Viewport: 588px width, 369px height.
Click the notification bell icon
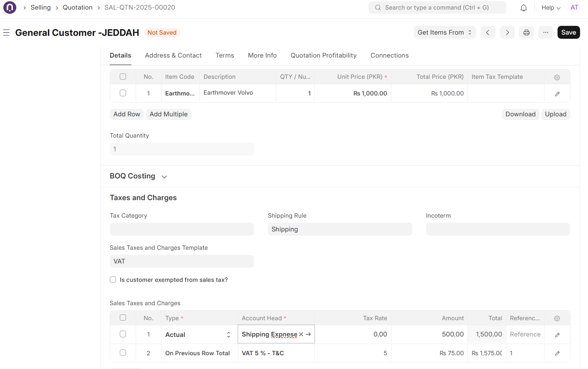point(523,8)
